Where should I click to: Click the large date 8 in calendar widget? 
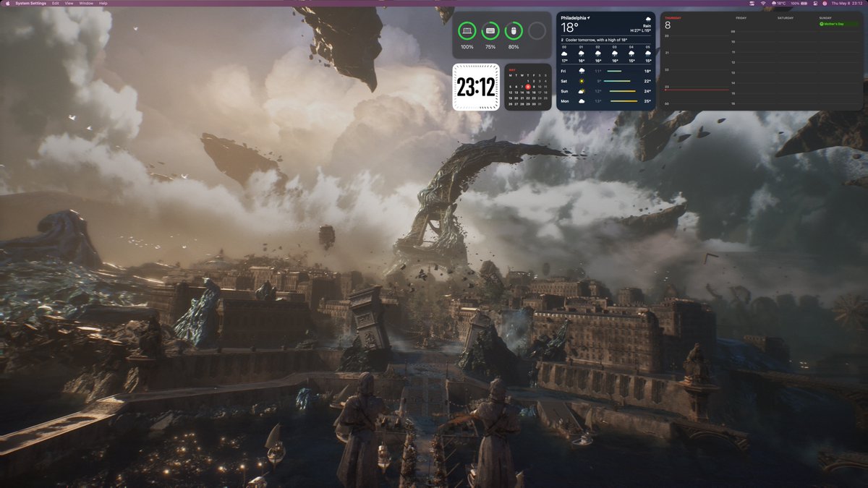pos(668,25)
